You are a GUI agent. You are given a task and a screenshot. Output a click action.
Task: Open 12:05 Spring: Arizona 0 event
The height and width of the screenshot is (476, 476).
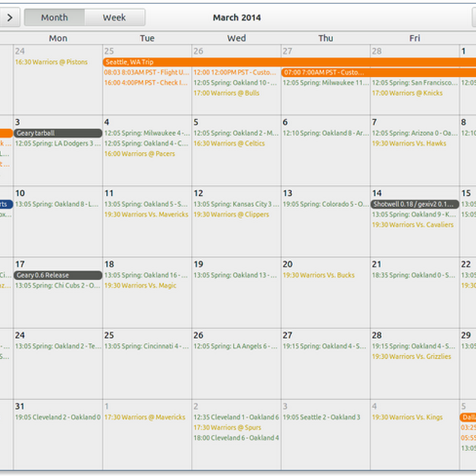pos(415,133)
